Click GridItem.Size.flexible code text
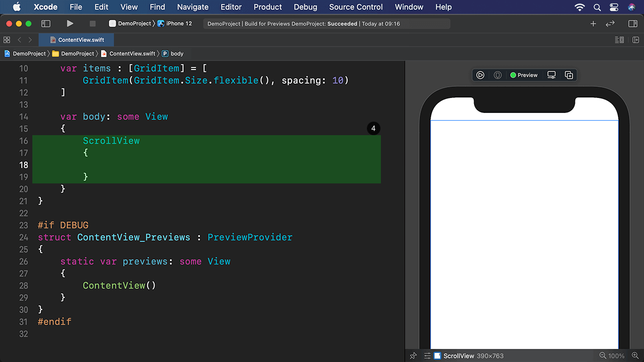Screen dimensions: 644x362 coord(196,80)
